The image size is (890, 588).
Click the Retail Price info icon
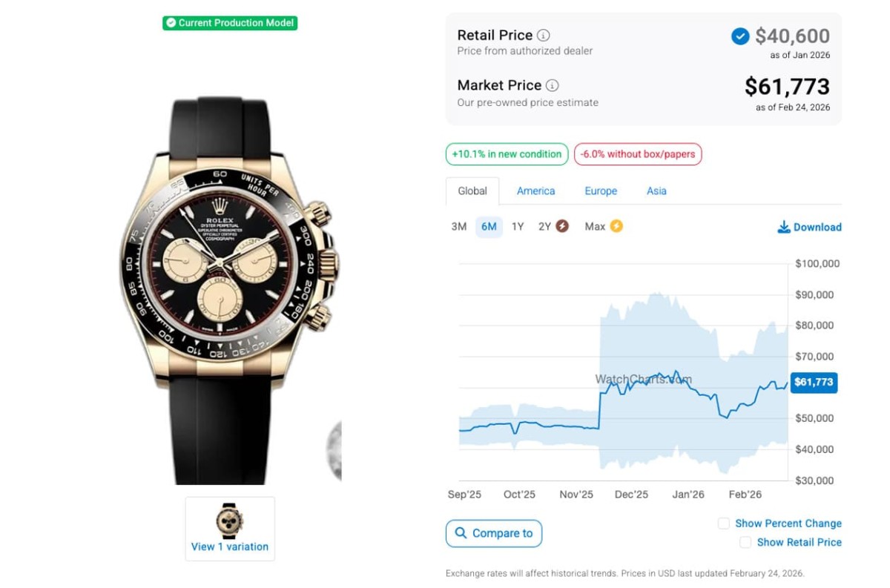click(544, 36)
